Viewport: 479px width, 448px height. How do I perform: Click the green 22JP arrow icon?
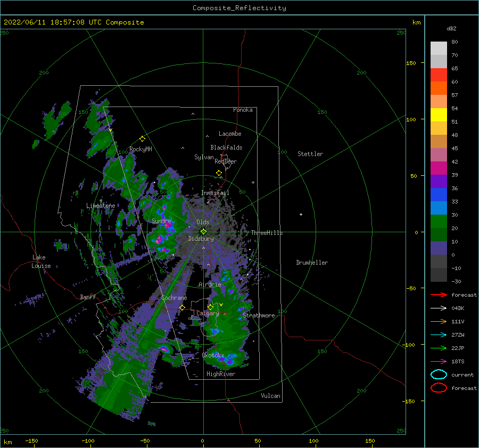click(x=439, y=348)
